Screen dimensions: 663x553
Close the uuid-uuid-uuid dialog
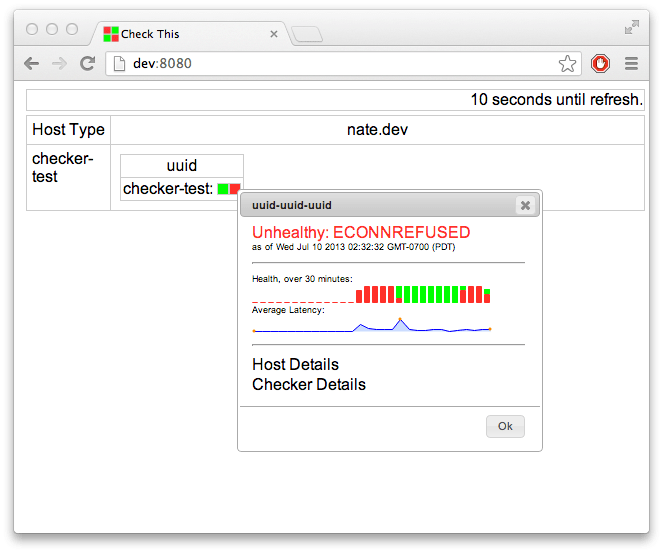pos(525,205)
